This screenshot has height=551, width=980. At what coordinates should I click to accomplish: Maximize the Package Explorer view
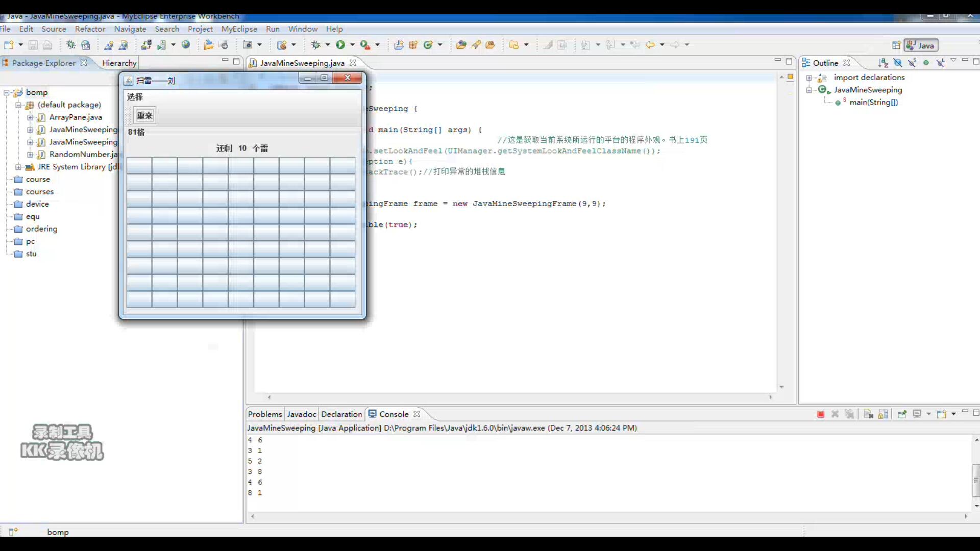pyautogui.click(x=236, y=61)
